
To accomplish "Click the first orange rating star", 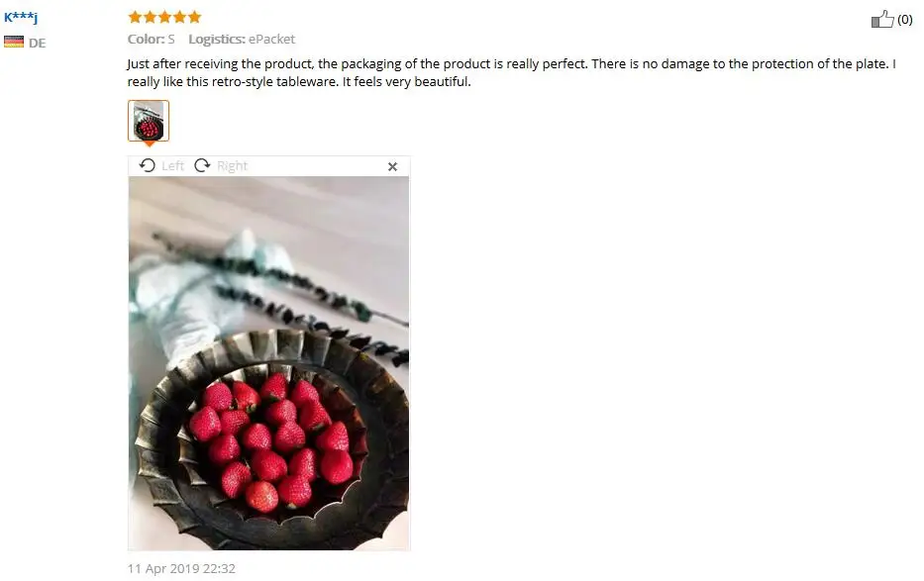I will tap(135, 17).
